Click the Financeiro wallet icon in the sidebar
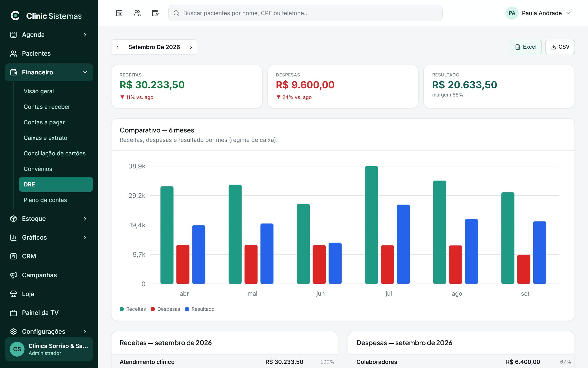 pos(14,72)
